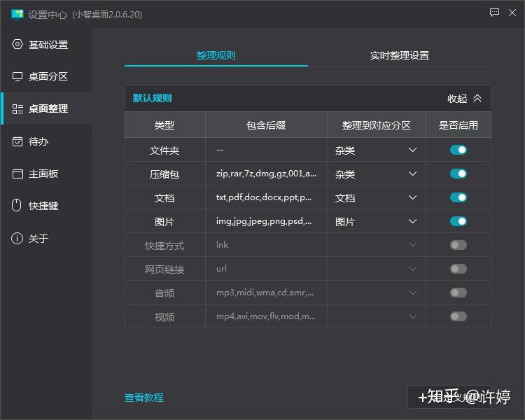Click the suffix cell starting with txt,pdf,doc
The height and width of the screenshot is (420, 525).
tap(266, 197)
